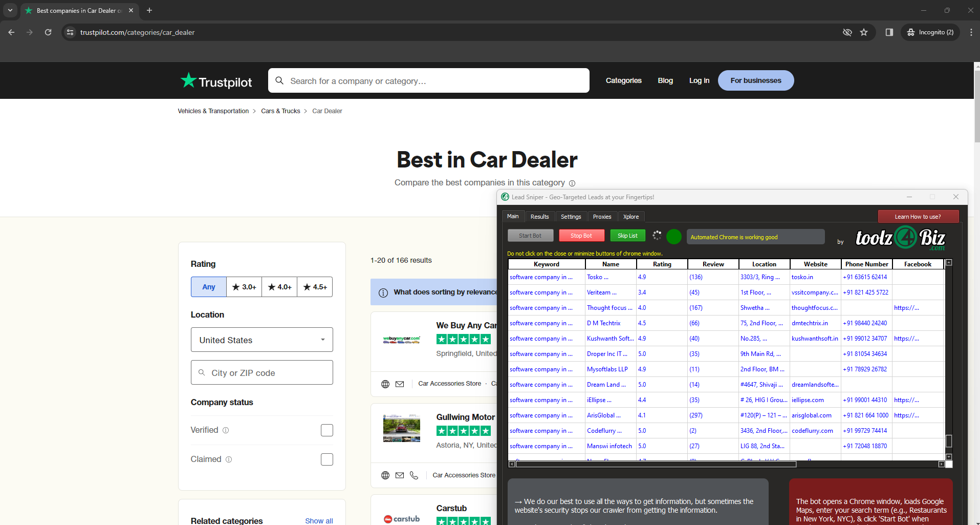Switch to Results tab in Lead Sniper
Screen dimensions: 980x525
click(x=539, y=217)
